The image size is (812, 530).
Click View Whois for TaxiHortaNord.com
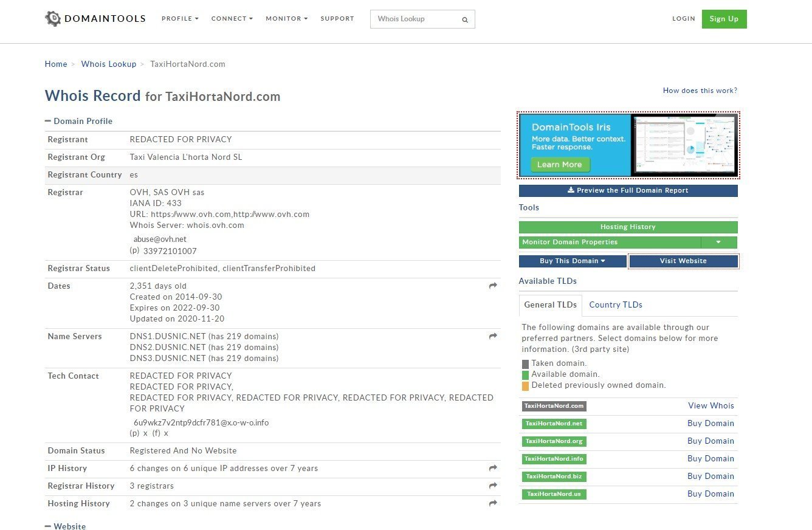tap(711, 405)
